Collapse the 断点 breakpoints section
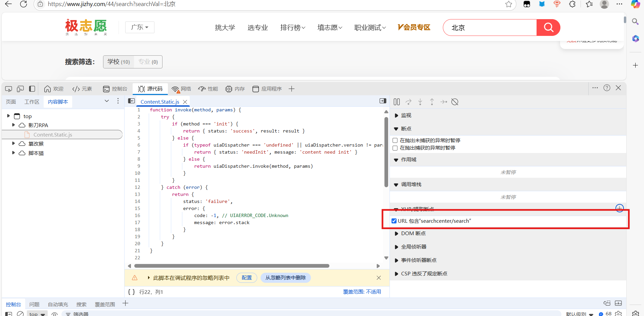The image size is (644, 316). 396,129
